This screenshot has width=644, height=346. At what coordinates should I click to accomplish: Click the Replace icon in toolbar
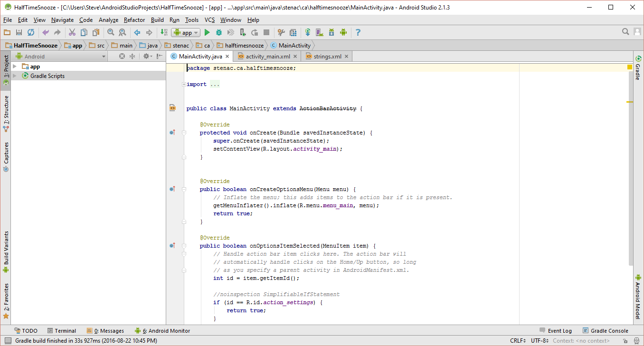tap(123, 32)
